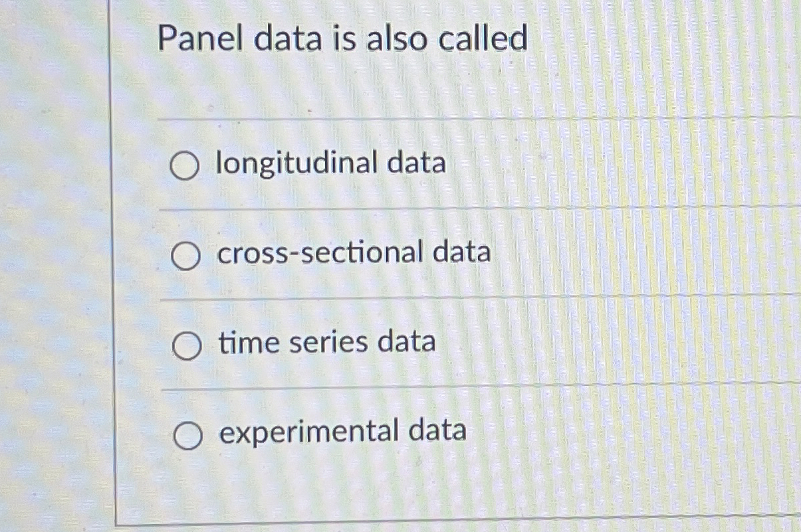Select the cross-sectional data radio button
The image size is (801, 532).
[185, 256]
